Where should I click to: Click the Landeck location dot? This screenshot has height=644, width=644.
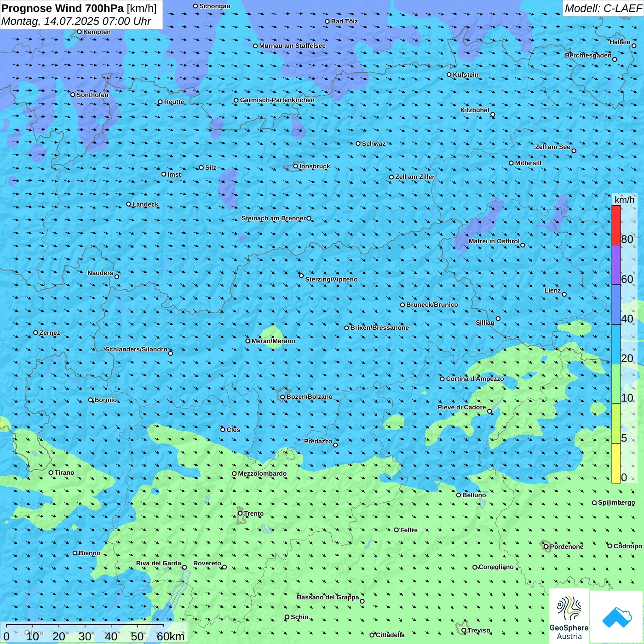[x=128, y=204]
